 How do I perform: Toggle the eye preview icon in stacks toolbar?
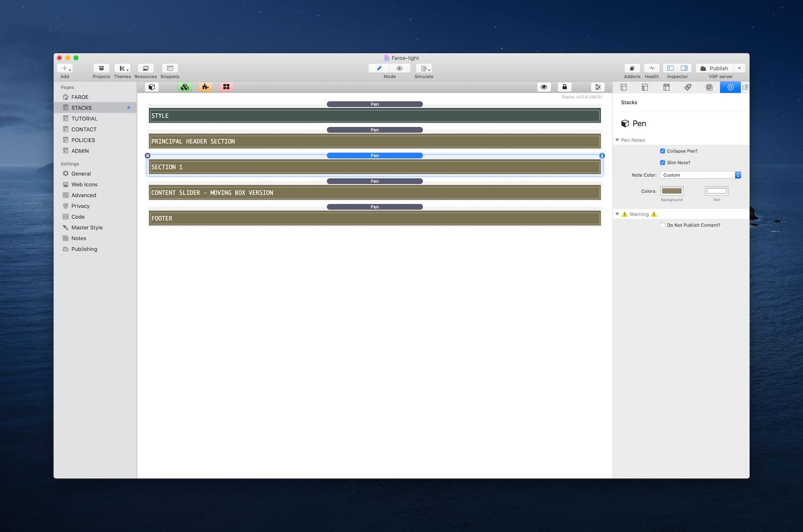(x=544, y=87)
